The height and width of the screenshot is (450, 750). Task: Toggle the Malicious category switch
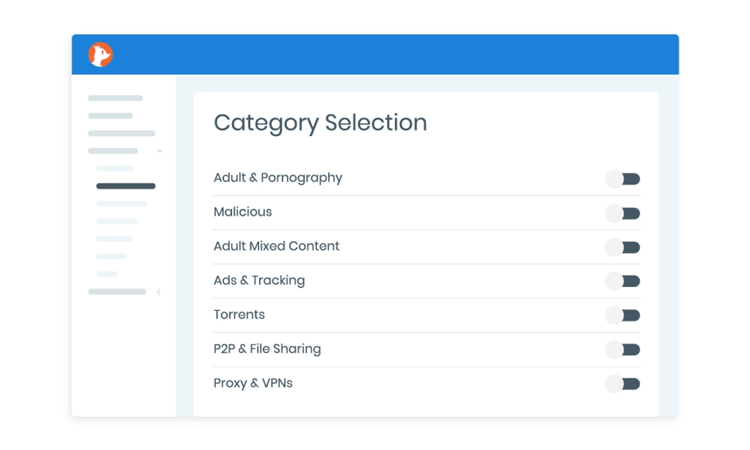[622, 213]
